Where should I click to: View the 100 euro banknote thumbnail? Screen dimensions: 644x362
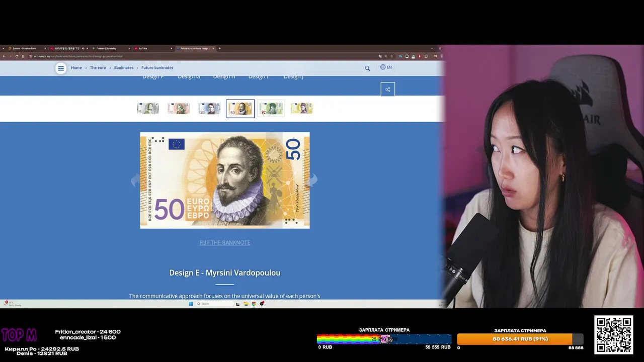(271, 108)
